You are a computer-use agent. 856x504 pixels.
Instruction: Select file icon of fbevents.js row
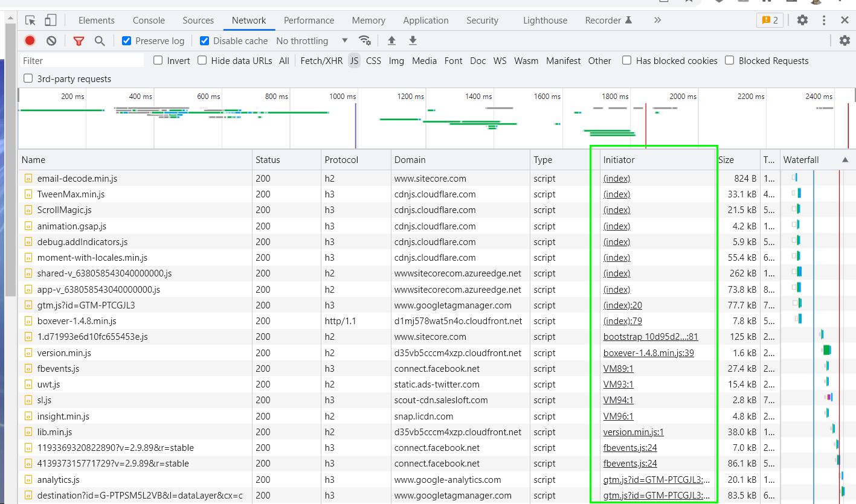pyautogui.click(x=28, y=369)
